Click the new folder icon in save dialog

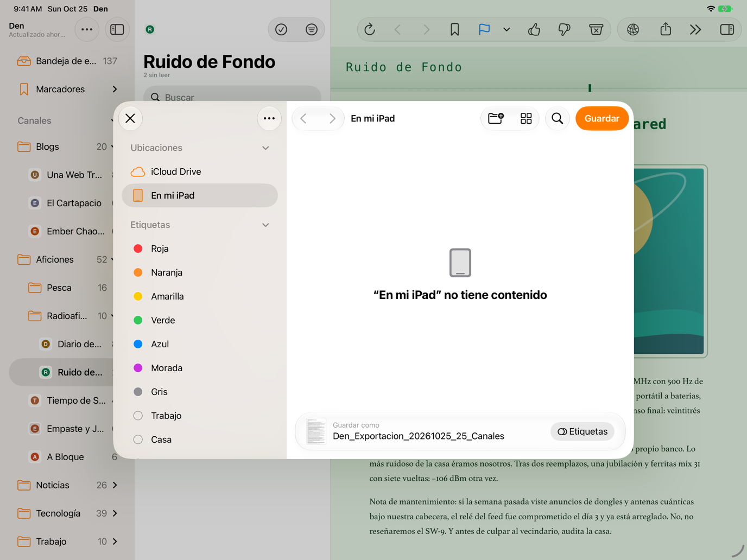(x=496, y=118)
